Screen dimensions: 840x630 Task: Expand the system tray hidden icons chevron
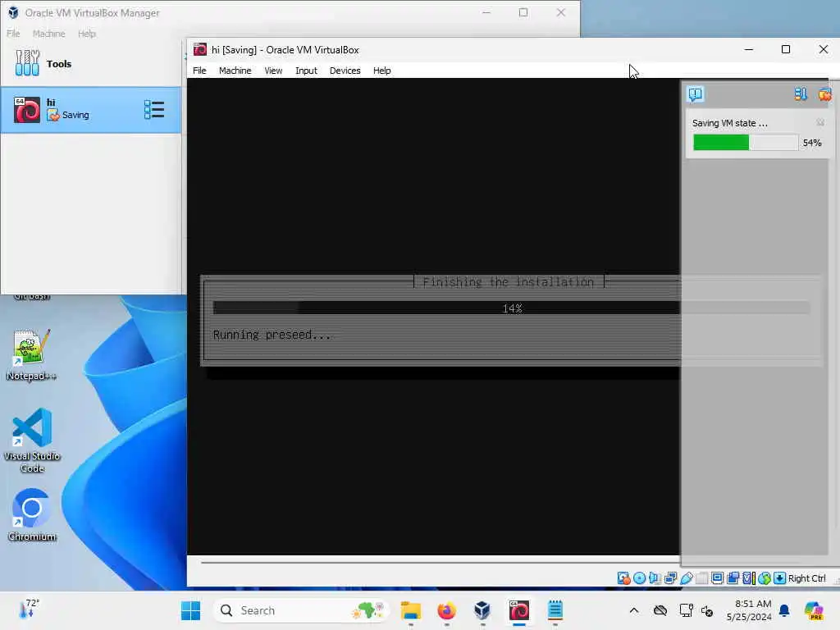[x=634, y=610]
